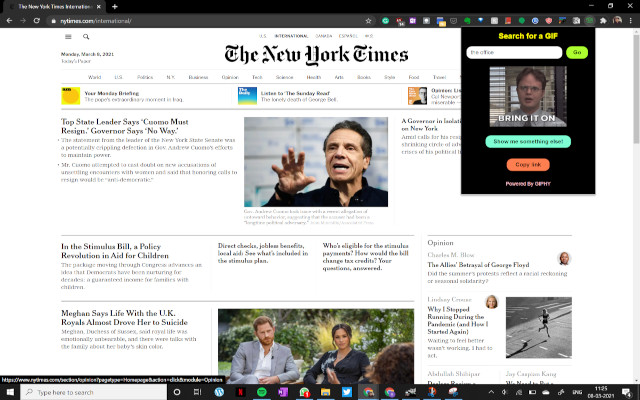
Task: Click the Dwight BRING IT ON GIF
Action: (528, 96)
